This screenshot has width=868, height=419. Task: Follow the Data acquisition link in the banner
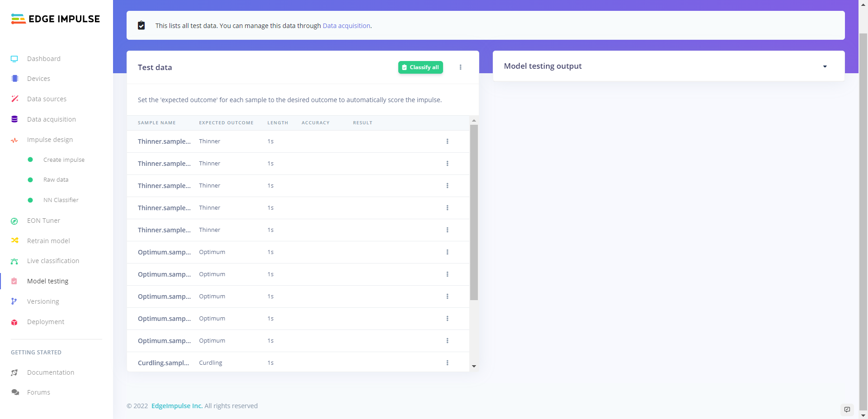tap(346, 26)
